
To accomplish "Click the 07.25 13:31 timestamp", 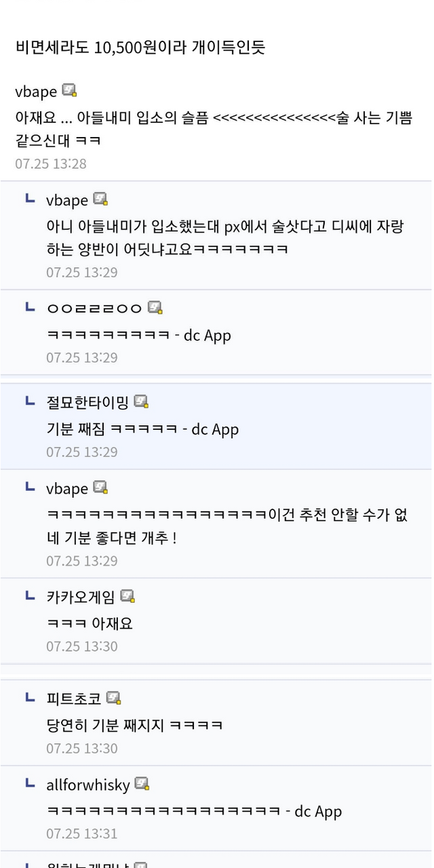I will [x=82, y=833].
